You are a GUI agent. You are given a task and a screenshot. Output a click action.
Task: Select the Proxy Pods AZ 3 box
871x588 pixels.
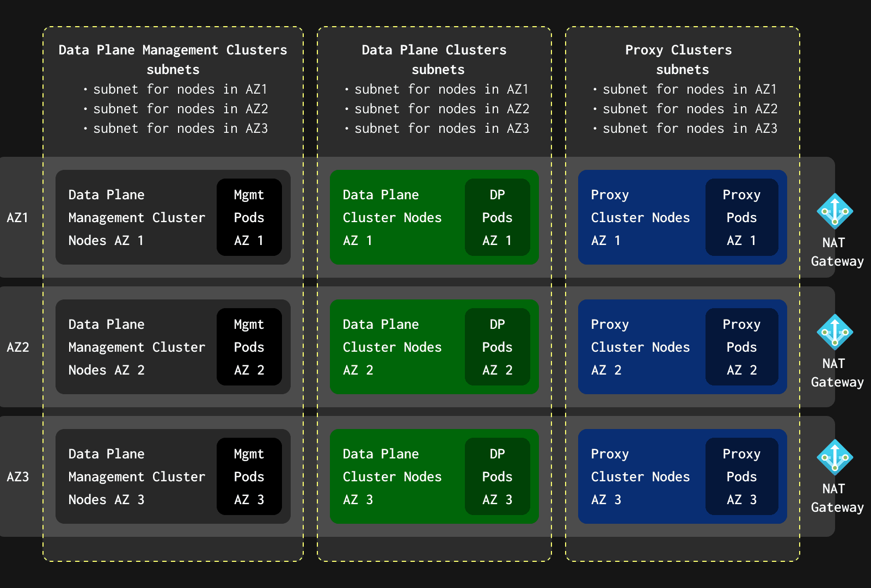tap(741, 476)
